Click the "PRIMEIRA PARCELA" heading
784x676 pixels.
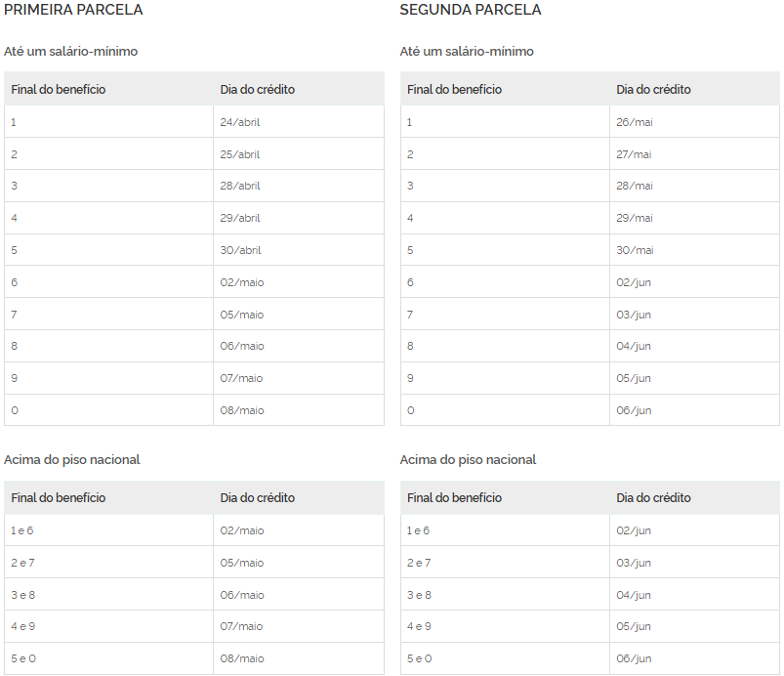point(73,10)
